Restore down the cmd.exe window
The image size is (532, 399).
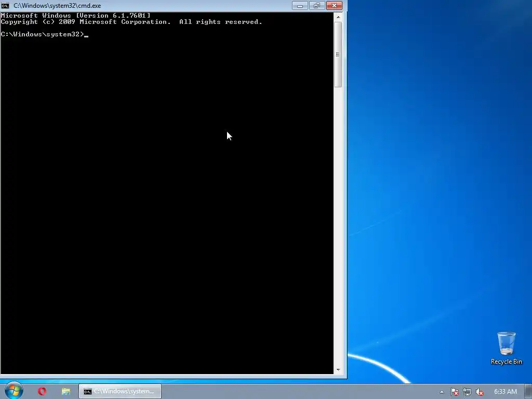[x=316, y=5]
